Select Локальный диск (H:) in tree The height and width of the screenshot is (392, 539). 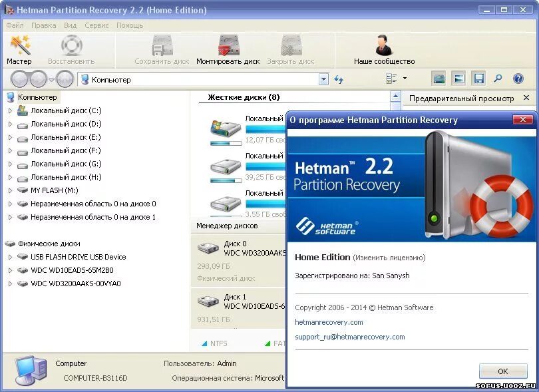point(66,178)
